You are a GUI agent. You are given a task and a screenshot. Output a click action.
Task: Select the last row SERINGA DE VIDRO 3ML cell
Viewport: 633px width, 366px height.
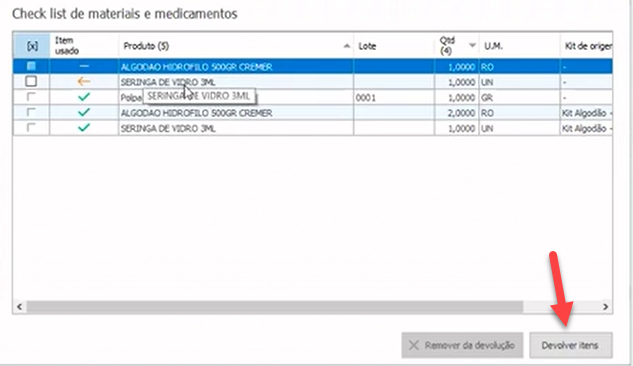coord(236,128)
